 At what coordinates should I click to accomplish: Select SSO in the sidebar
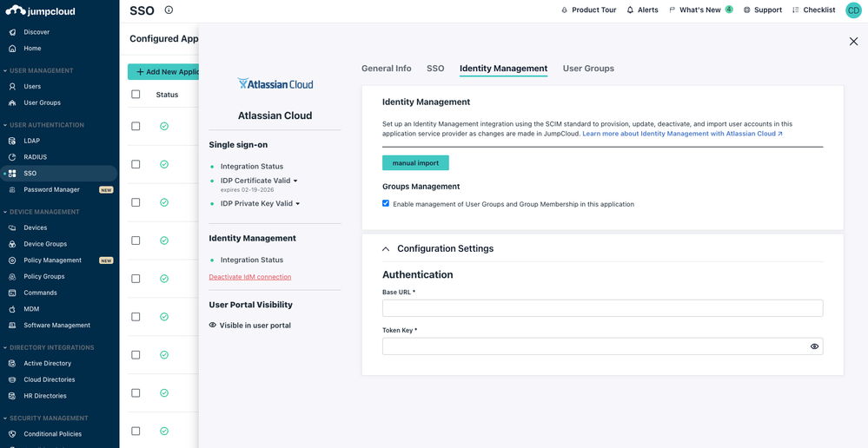click(59, 173)
